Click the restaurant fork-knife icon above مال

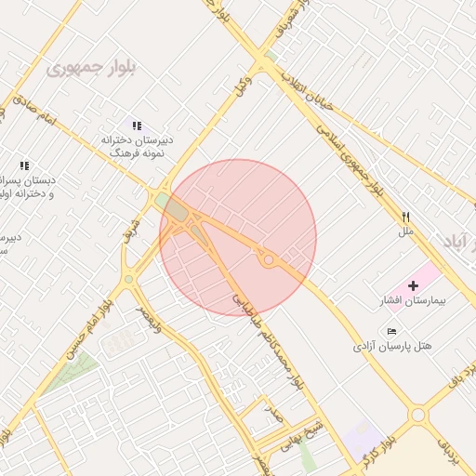[406, 218]
